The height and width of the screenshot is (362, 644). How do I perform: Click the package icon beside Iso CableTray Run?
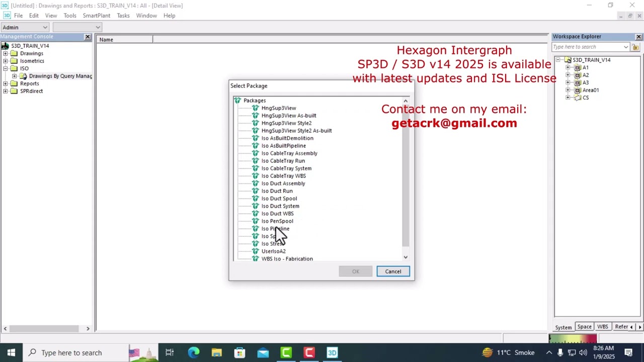click(x=256, y=161)
